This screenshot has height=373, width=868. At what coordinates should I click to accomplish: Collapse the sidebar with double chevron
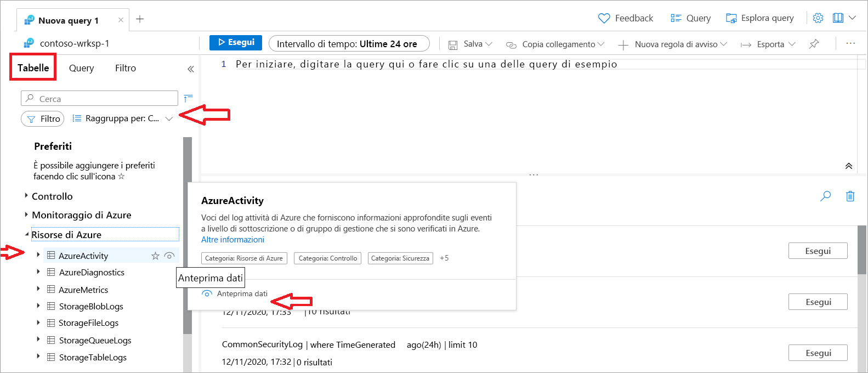(x=190, y=69)
